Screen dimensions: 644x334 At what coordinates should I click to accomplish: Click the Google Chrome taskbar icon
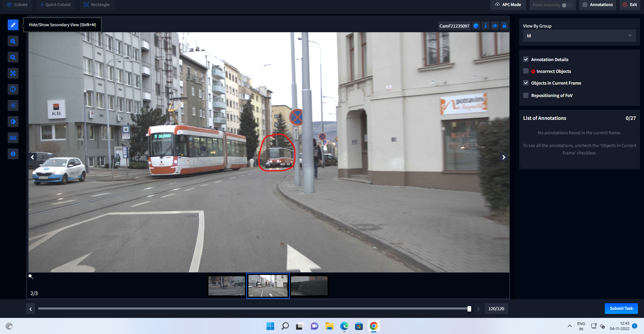374,326
